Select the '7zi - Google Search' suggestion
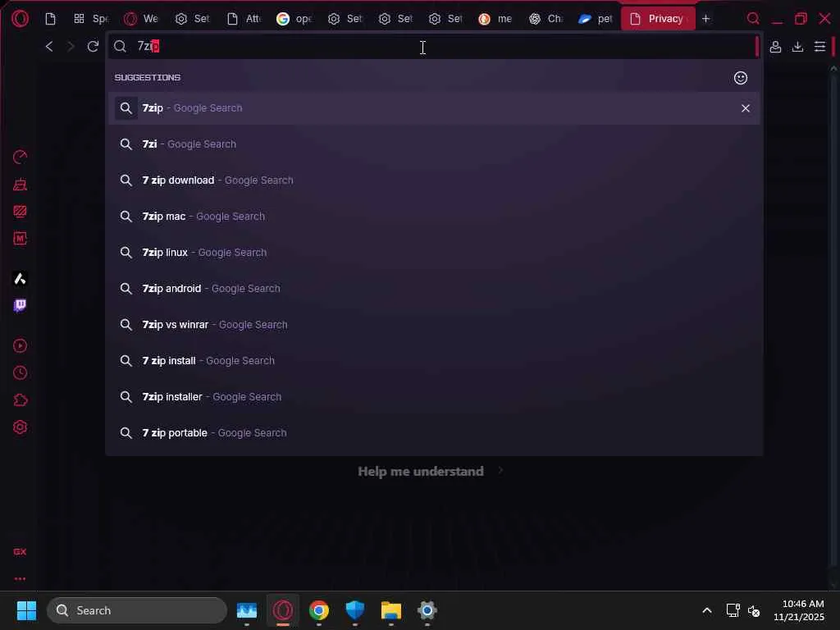The width and height of the screenshot is (840, 630). click(434, 144)
